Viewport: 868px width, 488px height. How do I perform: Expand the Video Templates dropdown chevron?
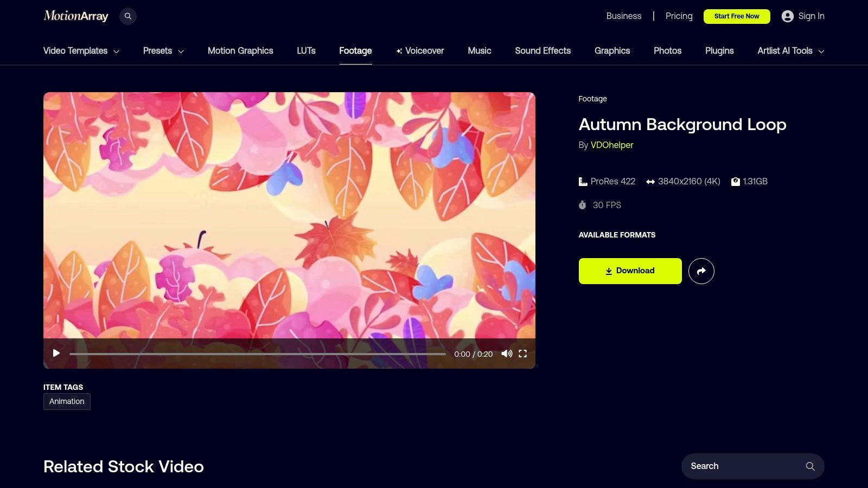pyautogui.click(x=116, y=52)
